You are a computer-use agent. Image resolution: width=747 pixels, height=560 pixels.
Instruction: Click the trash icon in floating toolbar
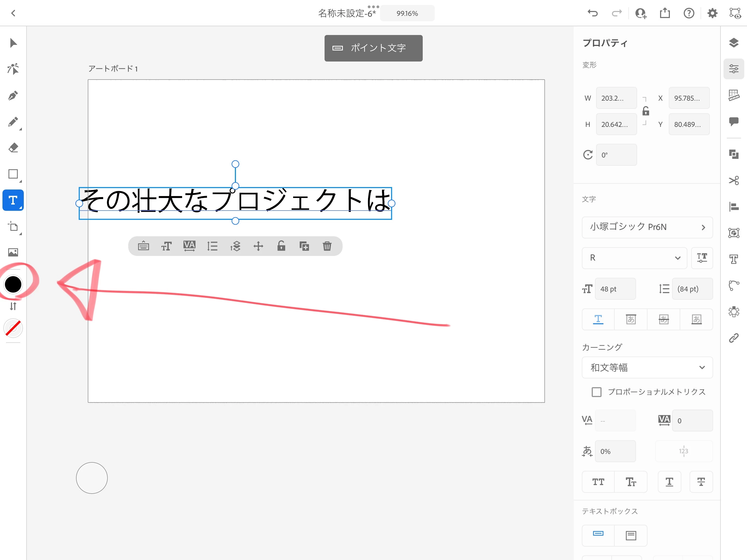pyautogui.click(x=327, y=246)
